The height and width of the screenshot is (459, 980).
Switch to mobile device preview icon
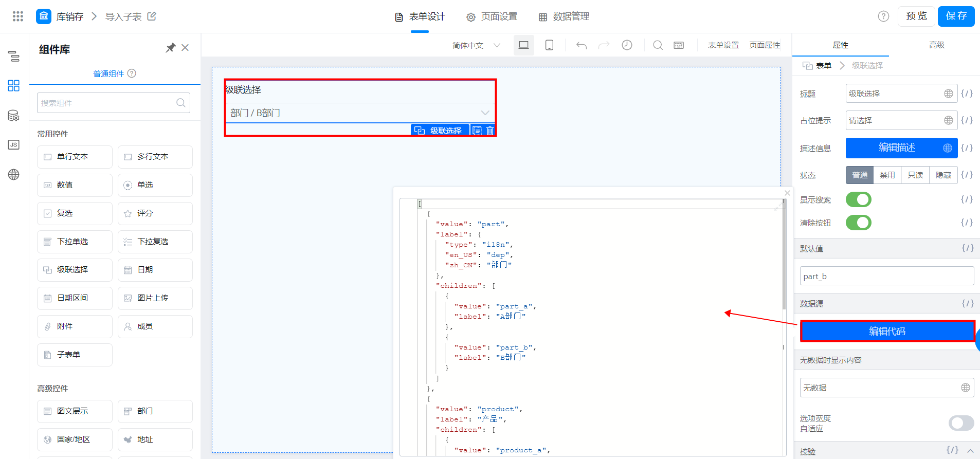coord(549,45)
